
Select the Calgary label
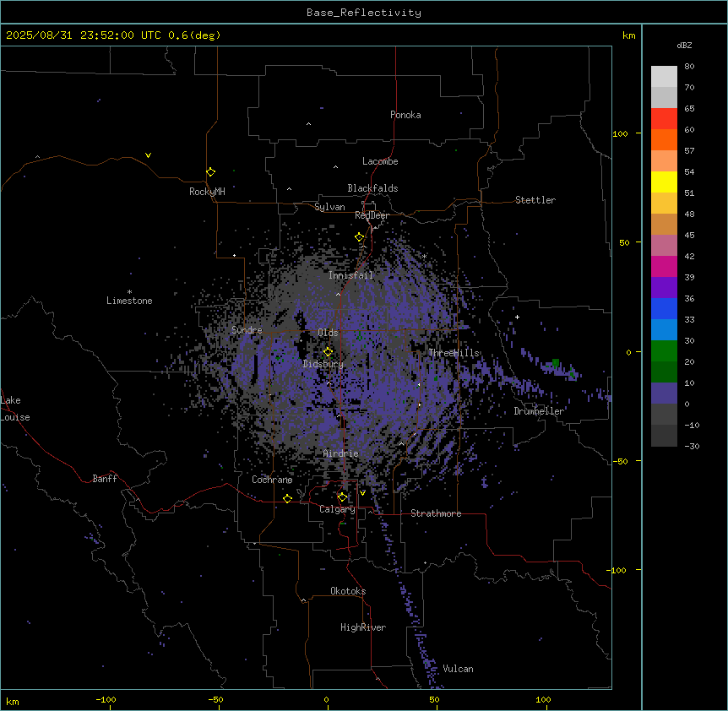(337, 509)
